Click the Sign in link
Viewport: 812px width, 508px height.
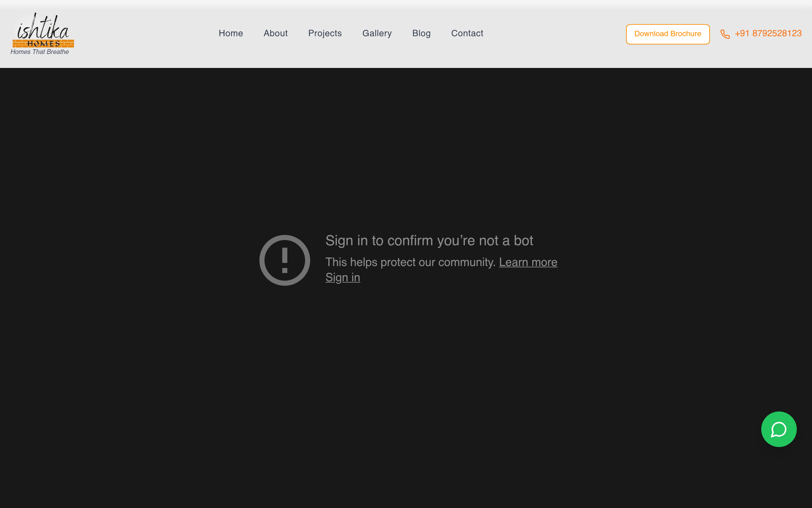(x=343, y=277)
